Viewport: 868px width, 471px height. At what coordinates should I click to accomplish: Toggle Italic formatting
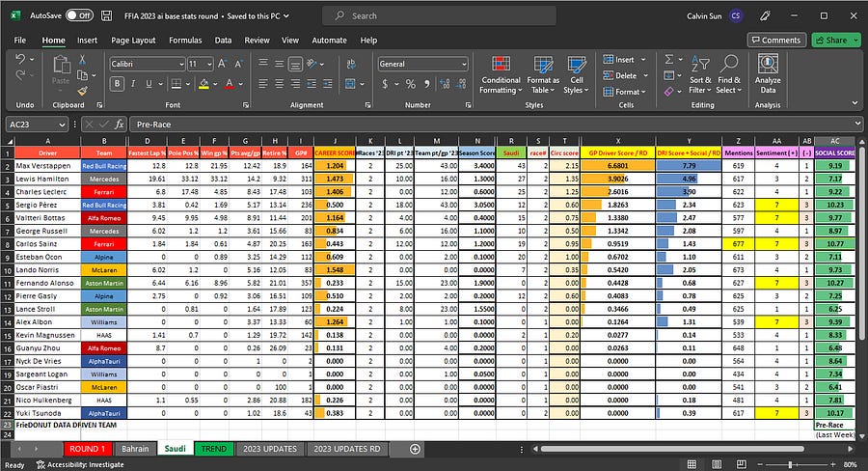pos(131,85)
